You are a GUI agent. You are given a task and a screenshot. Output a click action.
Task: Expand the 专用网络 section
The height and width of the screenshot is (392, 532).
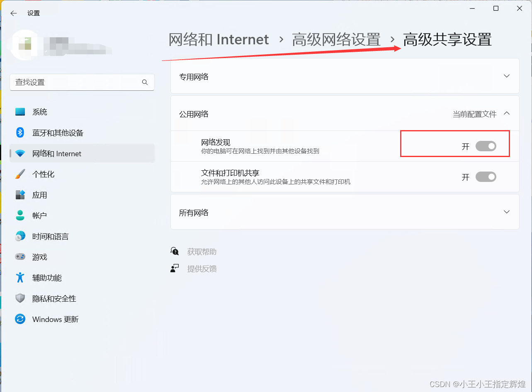click(506, 76)
